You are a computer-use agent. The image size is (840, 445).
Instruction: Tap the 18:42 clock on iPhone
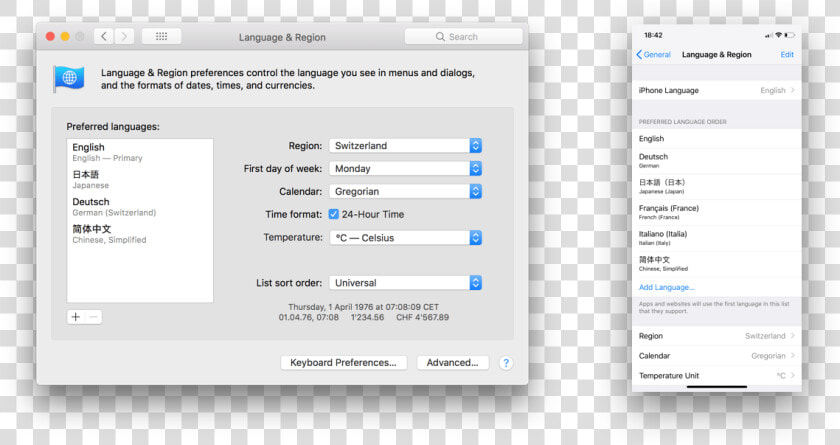coord(653,35)
